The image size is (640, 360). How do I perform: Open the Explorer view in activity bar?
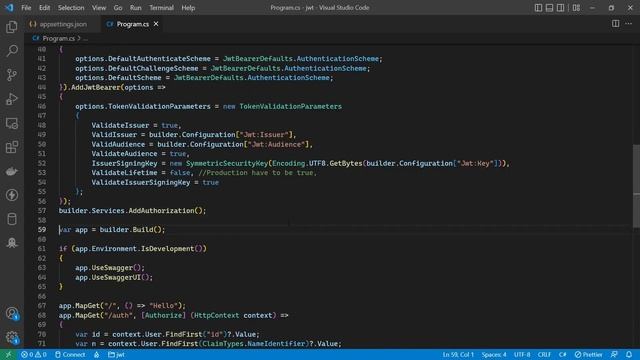point(12,27)
